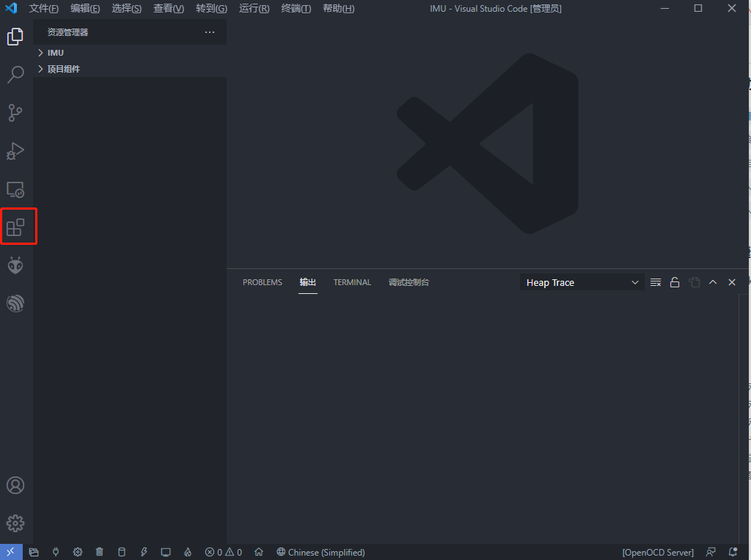Open the errors and warnings count
Screen dimensions: 751x560
tap(224, 552)
